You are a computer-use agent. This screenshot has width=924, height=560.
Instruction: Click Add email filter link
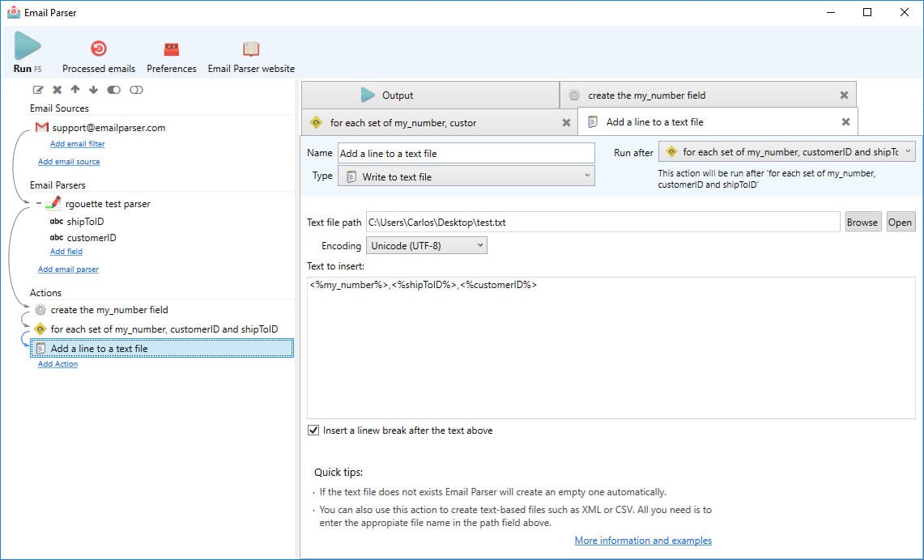pyautogui.click(x=77, y=144)
